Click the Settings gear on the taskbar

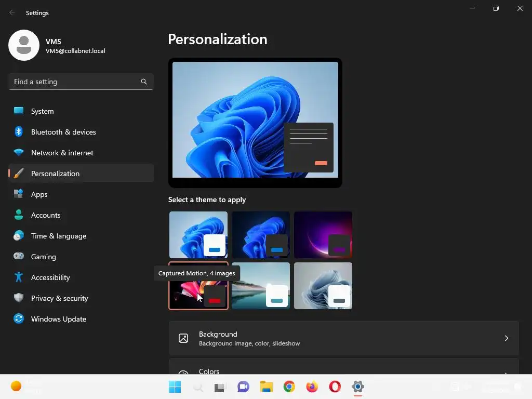click(x=358, y=387)
